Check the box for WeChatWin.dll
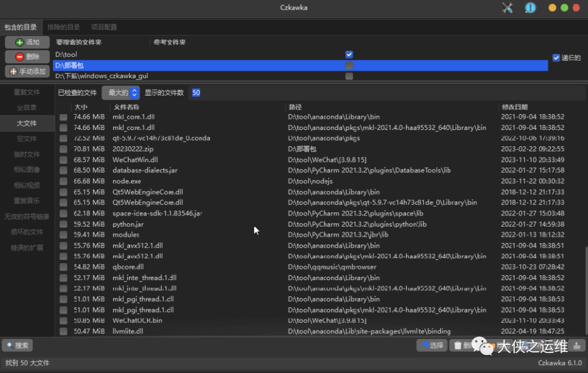Viewport: 588px width, 373px height. click(x=63, y=160)
